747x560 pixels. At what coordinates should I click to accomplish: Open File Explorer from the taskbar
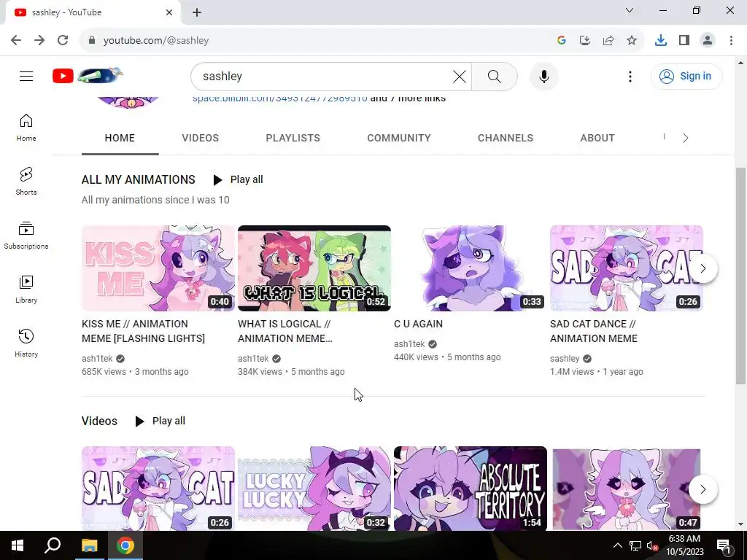(89, 545)
